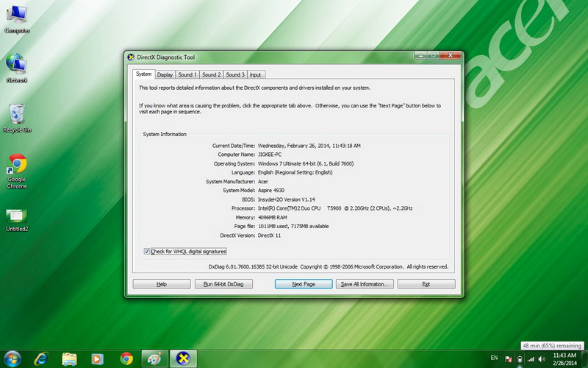This screenshot has width=588, height=368.
Task: Launch Chrome from the taskbar
Action: click(126, 358)
